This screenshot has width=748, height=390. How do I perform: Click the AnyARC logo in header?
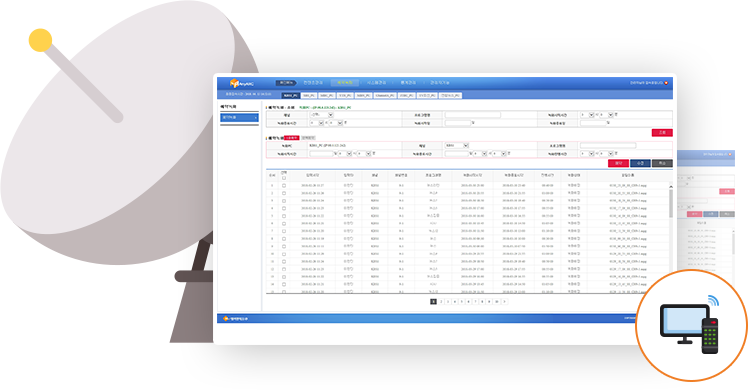(242, 83)
